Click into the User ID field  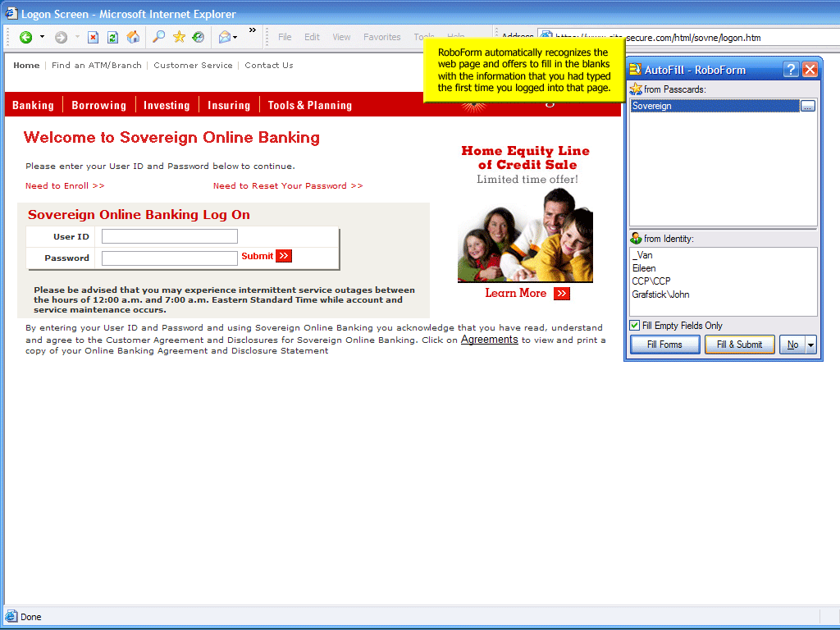(x=170, y=236)
